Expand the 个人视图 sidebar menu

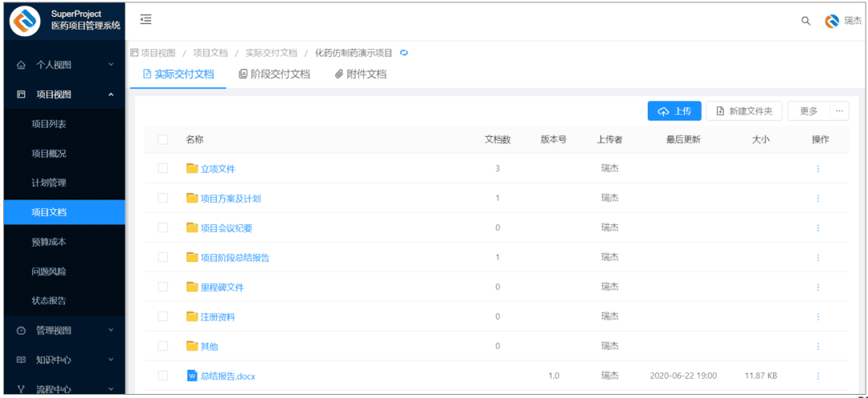click(x=64, y=65)
